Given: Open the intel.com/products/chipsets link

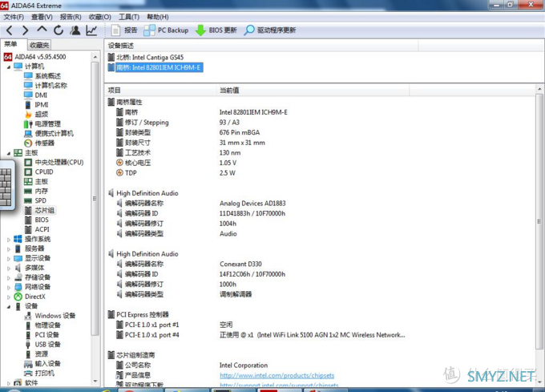Looking at the screenshot, I should 277,375.
